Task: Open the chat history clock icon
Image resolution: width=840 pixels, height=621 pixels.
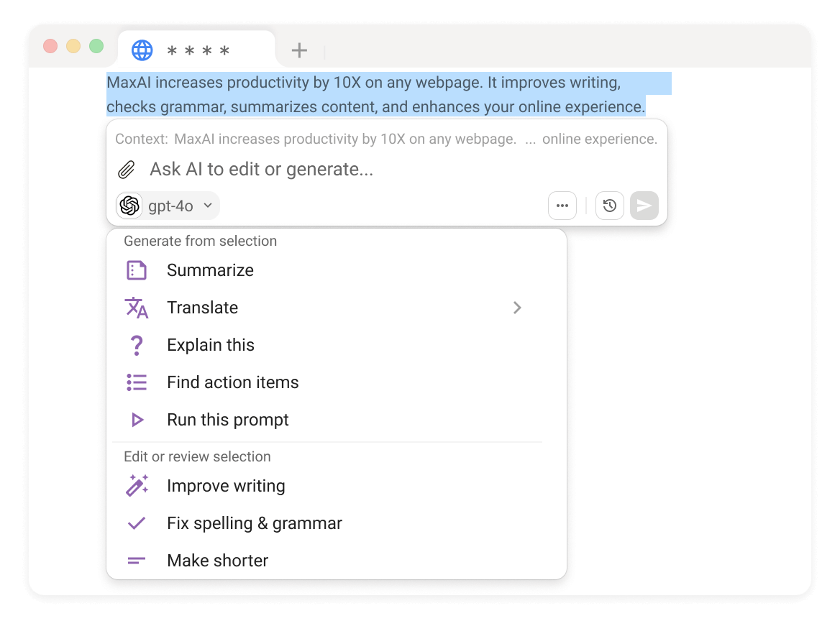Action: click(x=610, y=206)
